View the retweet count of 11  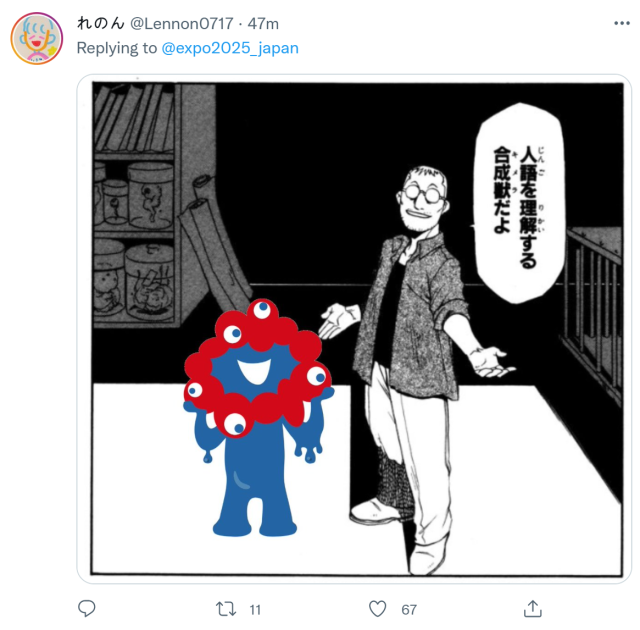[255, 610]
